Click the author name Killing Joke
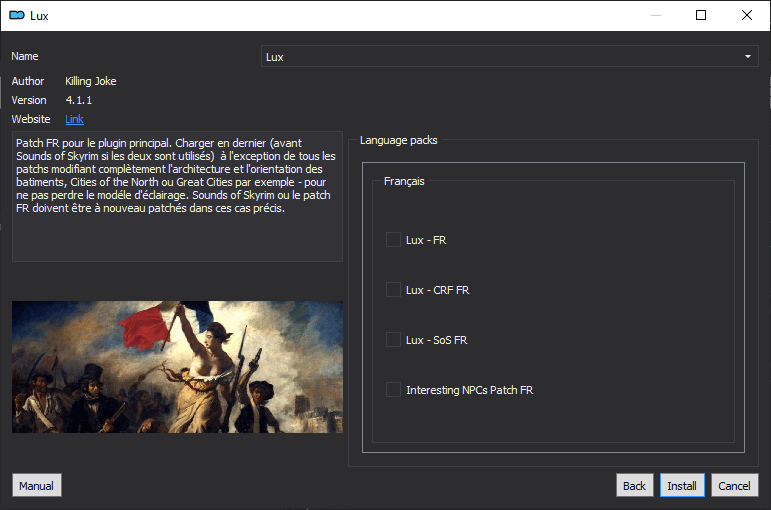The height and width of the screenshot is (510, 771). tap(91, 81)
